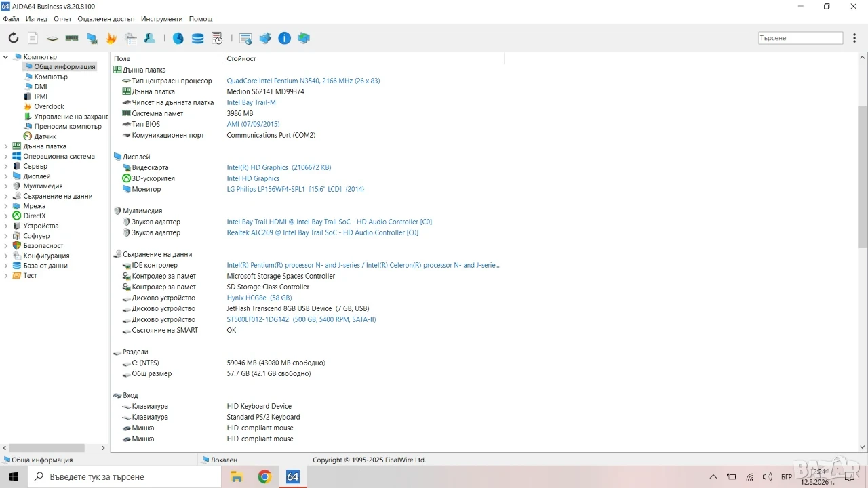868x488 pixels.
Task: Click the window with globe toolbar icon
Action: pyautogui.click(x=245, y=38)
